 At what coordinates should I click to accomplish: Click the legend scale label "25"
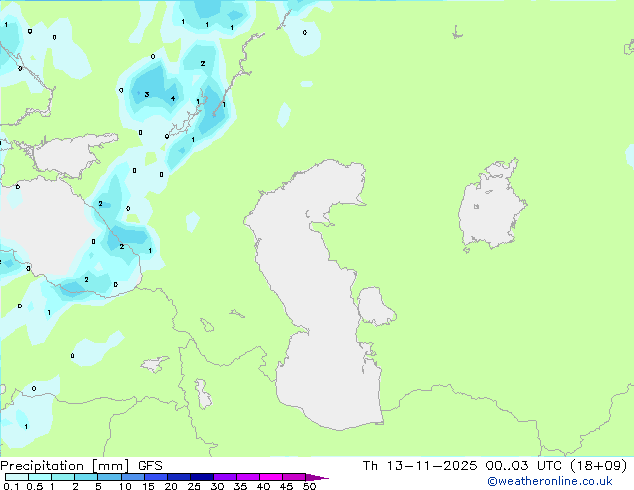tap(194, 486)
